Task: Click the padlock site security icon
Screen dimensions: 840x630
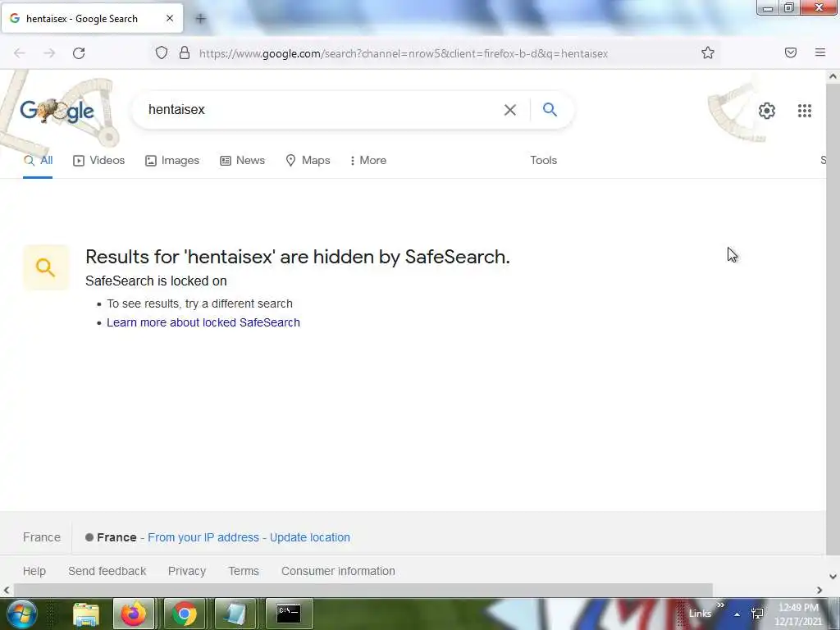Action: tap(185, 53)
